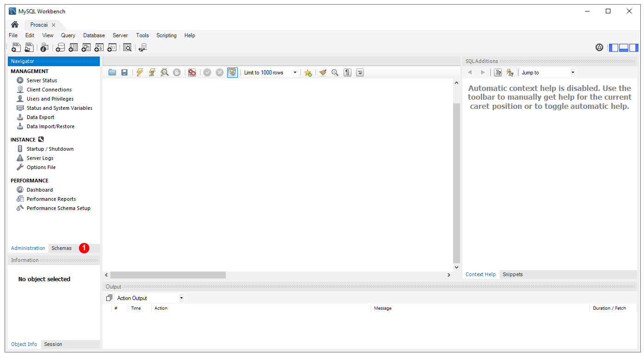Toggle the left sidebar visibility
Viewport: 644px width, 357px height.
(x=614, y=47)
